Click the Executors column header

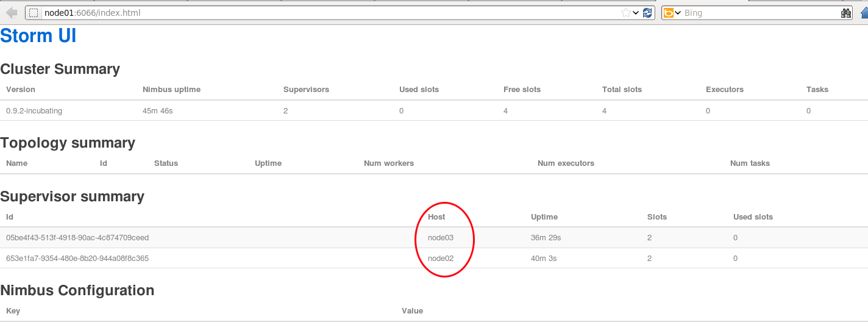(725, 90)
